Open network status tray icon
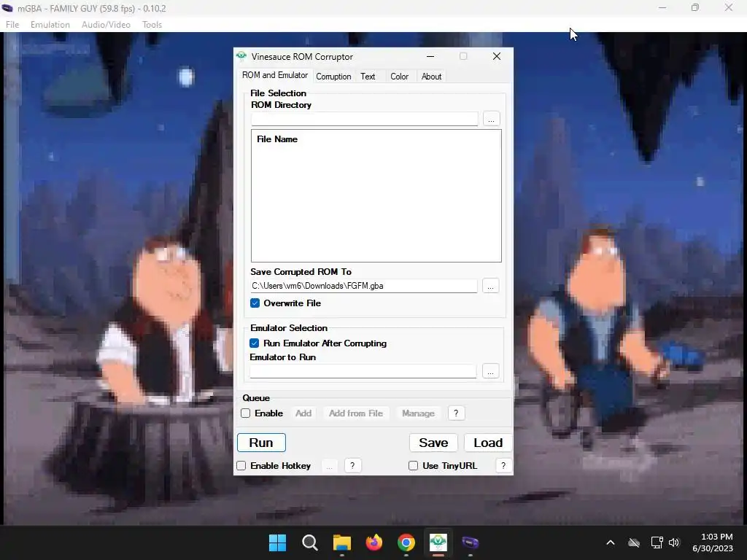Viewport: 747px width, 560px height. 657,542
